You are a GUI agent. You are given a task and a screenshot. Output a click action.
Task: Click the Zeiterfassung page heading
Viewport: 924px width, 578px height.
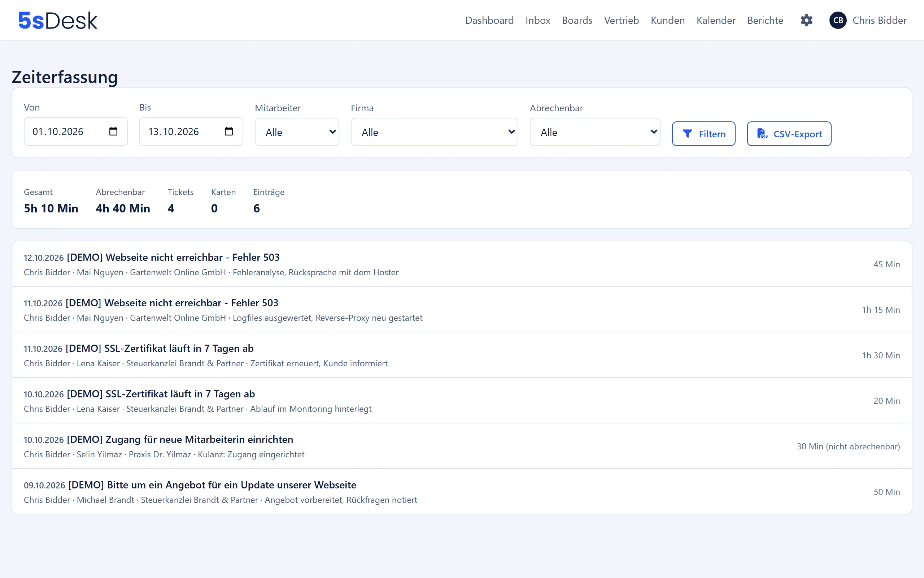click(x=65, y=77)
